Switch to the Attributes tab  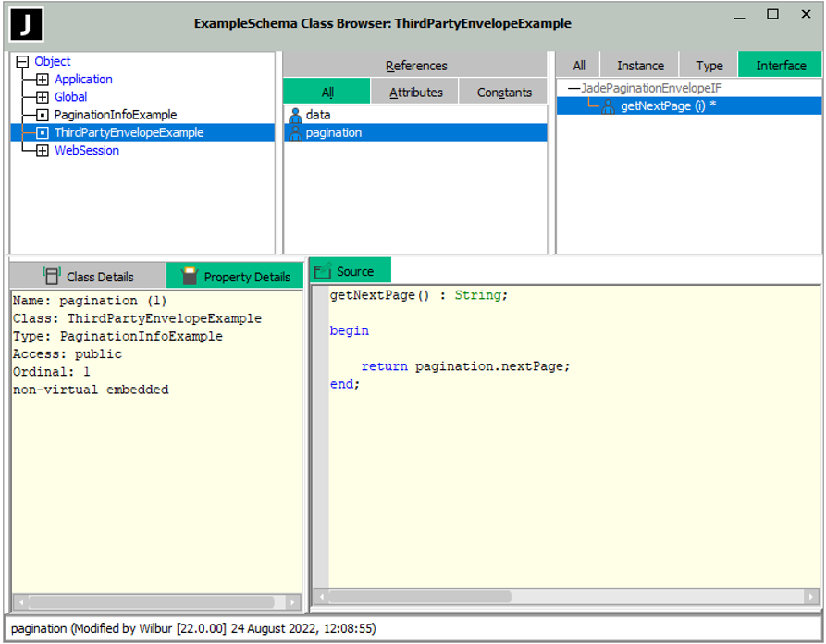(x=415, y=92)
